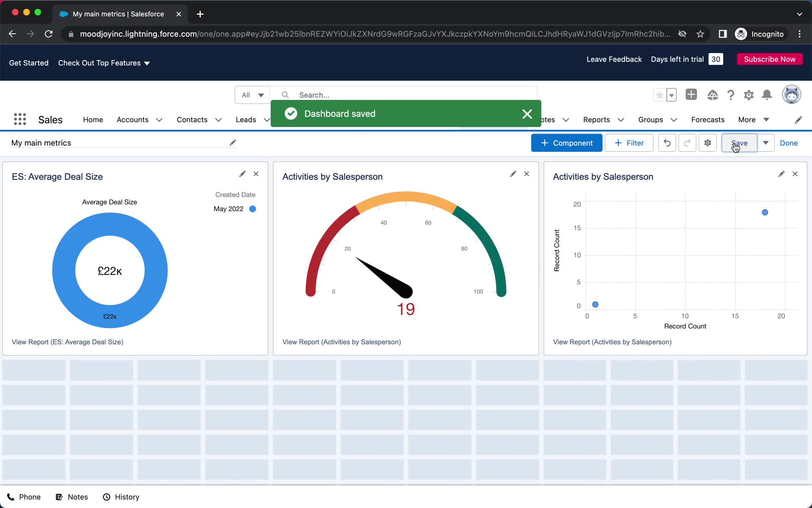Screen dimensions: 812x508
Task: Click the Save button
Action: point(739,143)
